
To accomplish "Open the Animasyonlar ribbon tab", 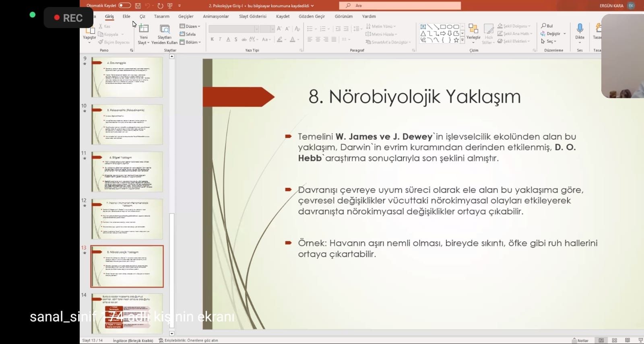I will [x=216, y=16].
